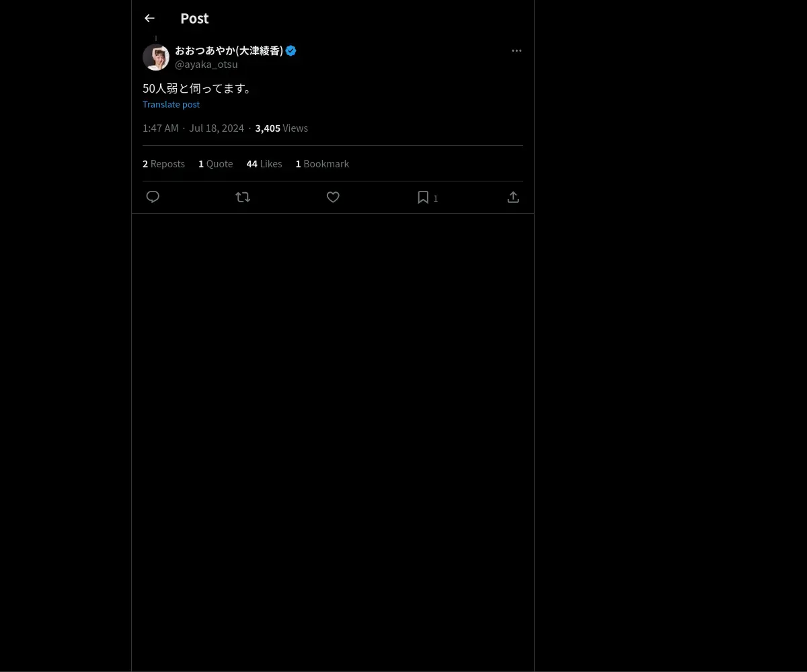Click the display name おおつあやか(大津綾香)
The height and width of the screenshot is (672, 807).
(229, 51)
